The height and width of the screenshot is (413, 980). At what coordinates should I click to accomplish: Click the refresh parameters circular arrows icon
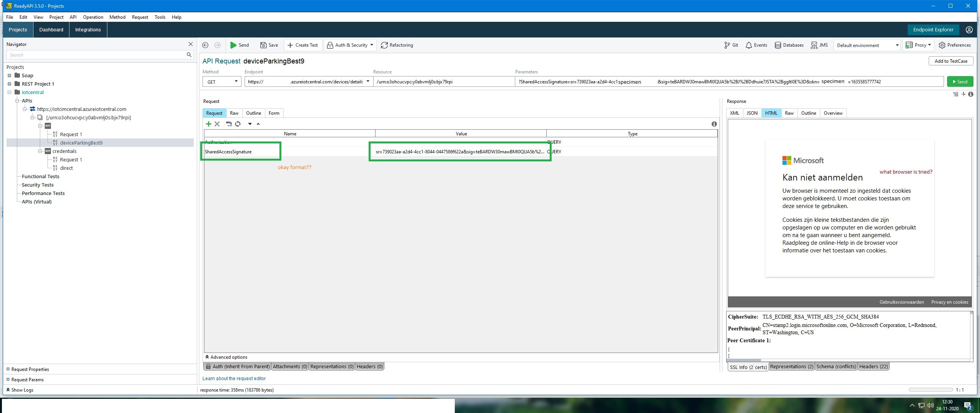click(x=238, y=124)
